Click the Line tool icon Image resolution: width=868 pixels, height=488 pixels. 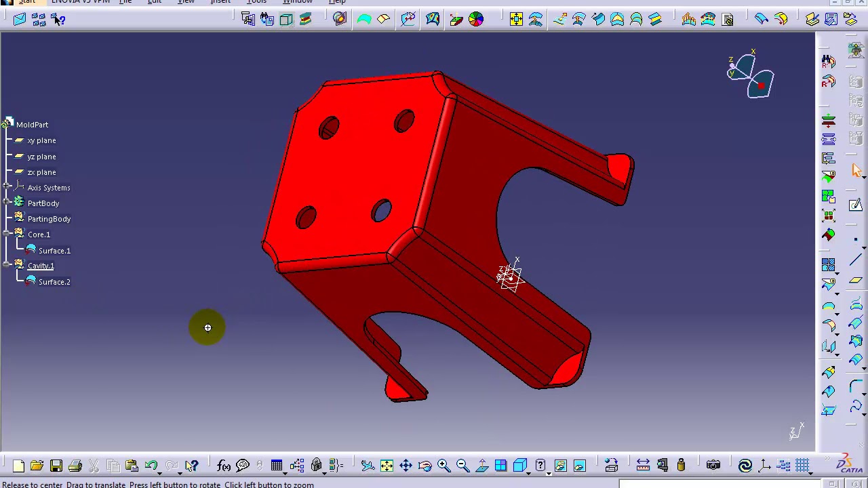click(x=855, y=260)
